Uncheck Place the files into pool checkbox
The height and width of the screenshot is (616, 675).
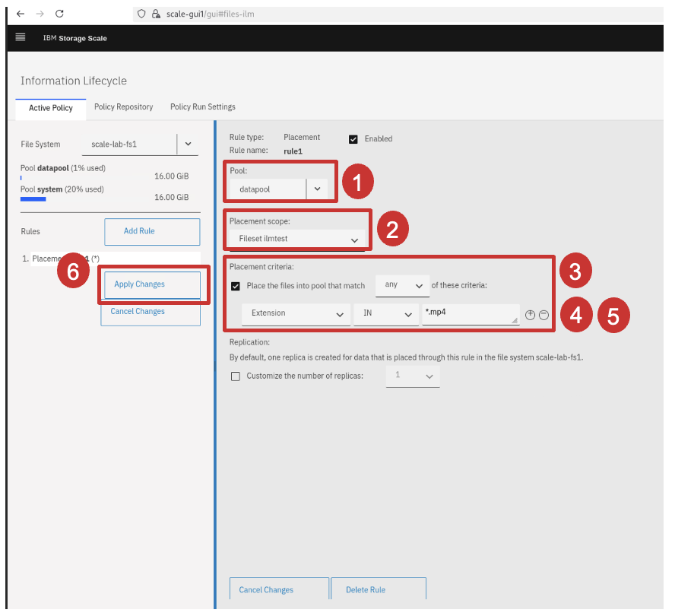[236, 286]
